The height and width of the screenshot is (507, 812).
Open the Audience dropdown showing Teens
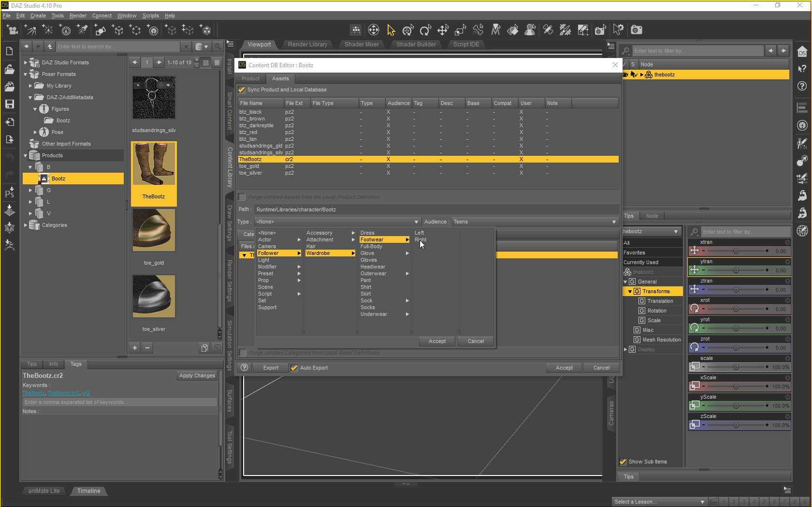[535, 222]
